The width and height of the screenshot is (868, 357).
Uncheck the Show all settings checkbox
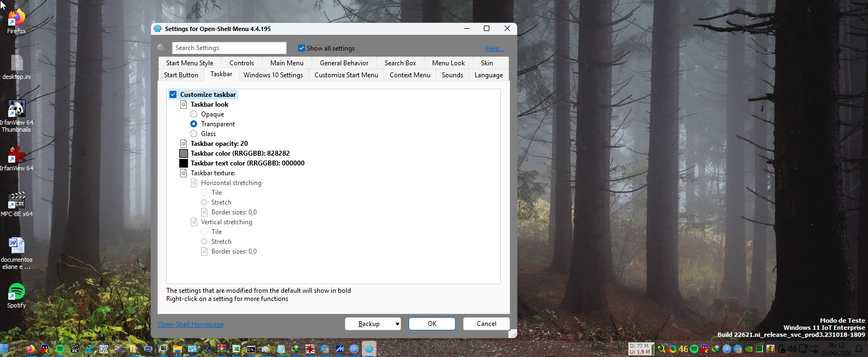301,48
